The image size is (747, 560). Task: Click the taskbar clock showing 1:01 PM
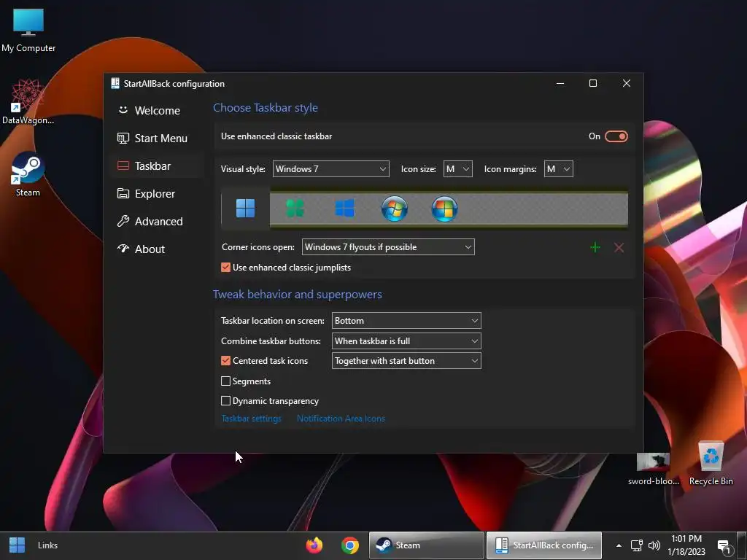[x=686, y=545]
